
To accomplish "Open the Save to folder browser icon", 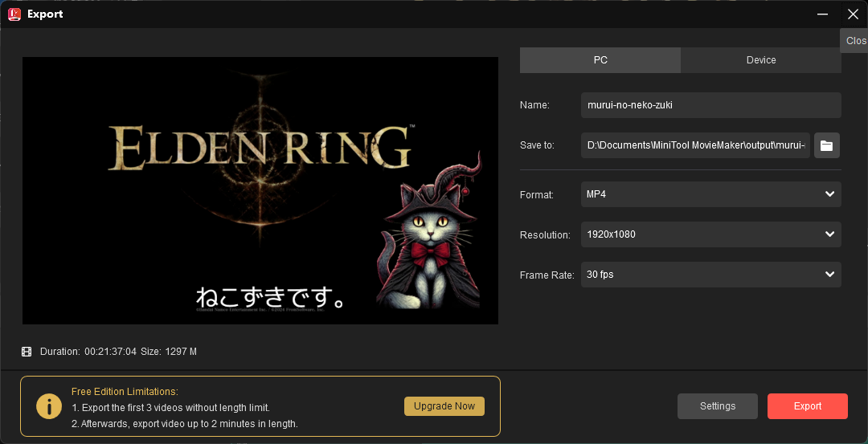I will pos(826,145).
